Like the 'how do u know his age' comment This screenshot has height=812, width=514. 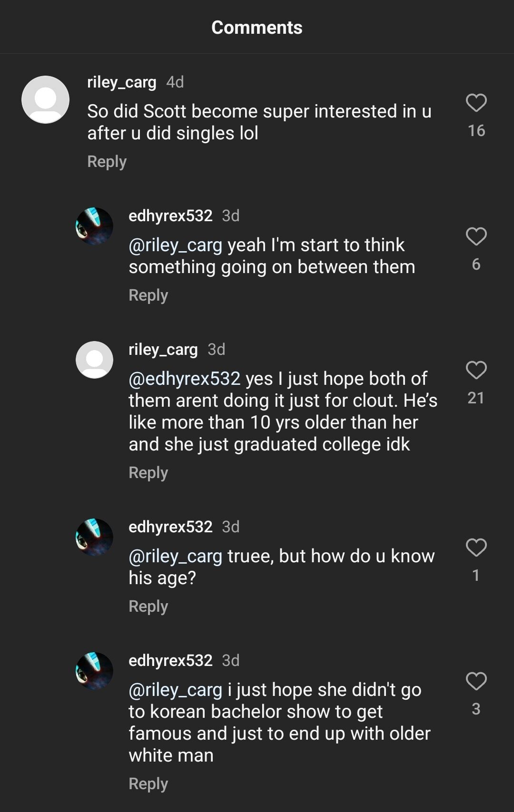[x=476, y=548]
